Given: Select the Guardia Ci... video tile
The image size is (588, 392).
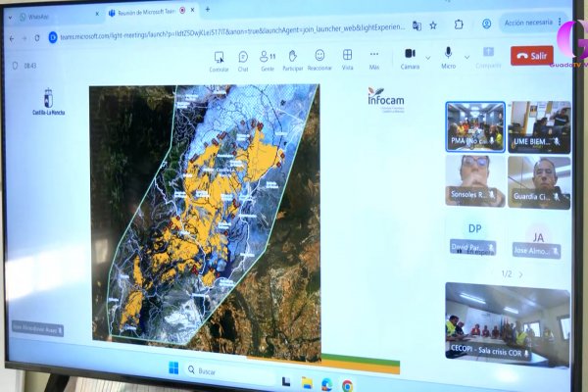Looking at the screenshot, I should (539, 182).
